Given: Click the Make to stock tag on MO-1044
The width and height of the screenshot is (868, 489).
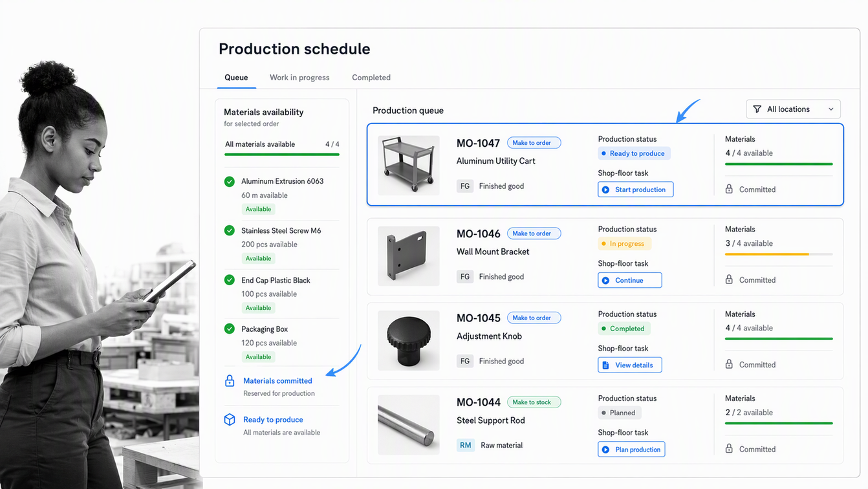Looking at the screenshot, I should coord(534,402).
